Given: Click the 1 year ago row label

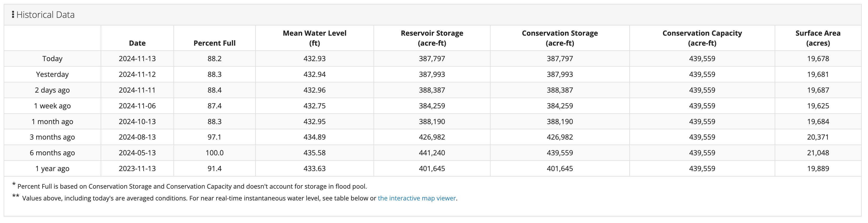Looking at the screenshot, I should click(x=52, y=168).
